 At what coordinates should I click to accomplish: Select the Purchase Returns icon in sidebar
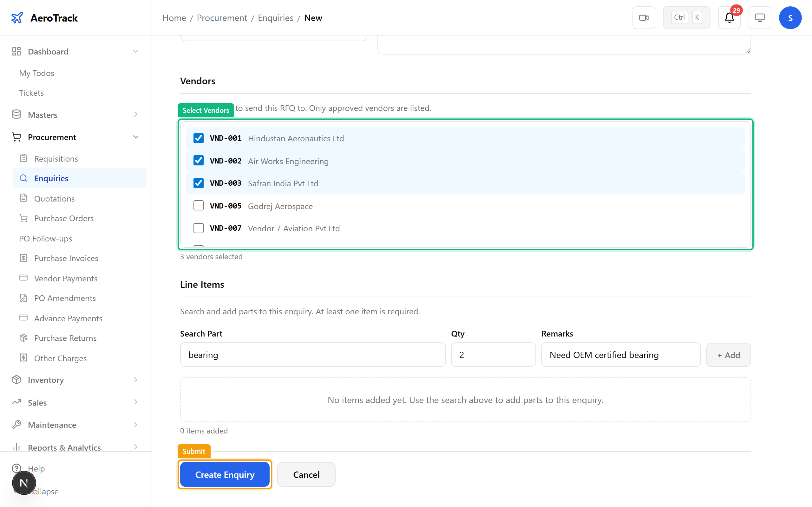click(x=23, y=338)
